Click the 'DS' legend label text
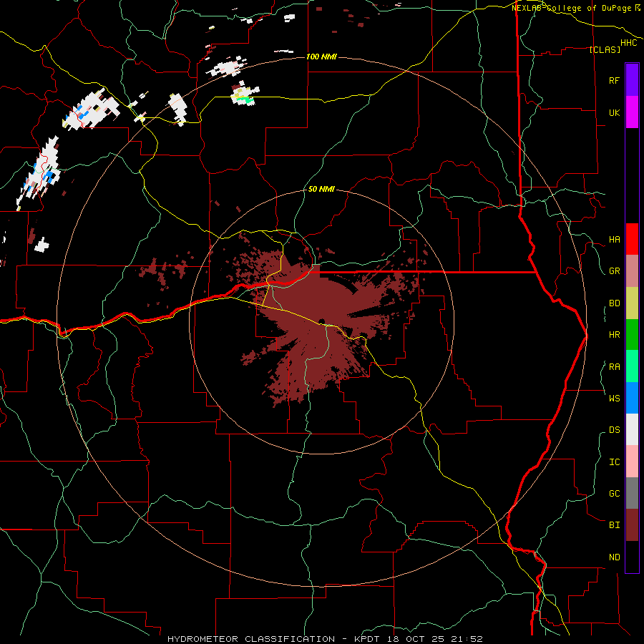The image size is (644, 644). (x=614, y=430)
